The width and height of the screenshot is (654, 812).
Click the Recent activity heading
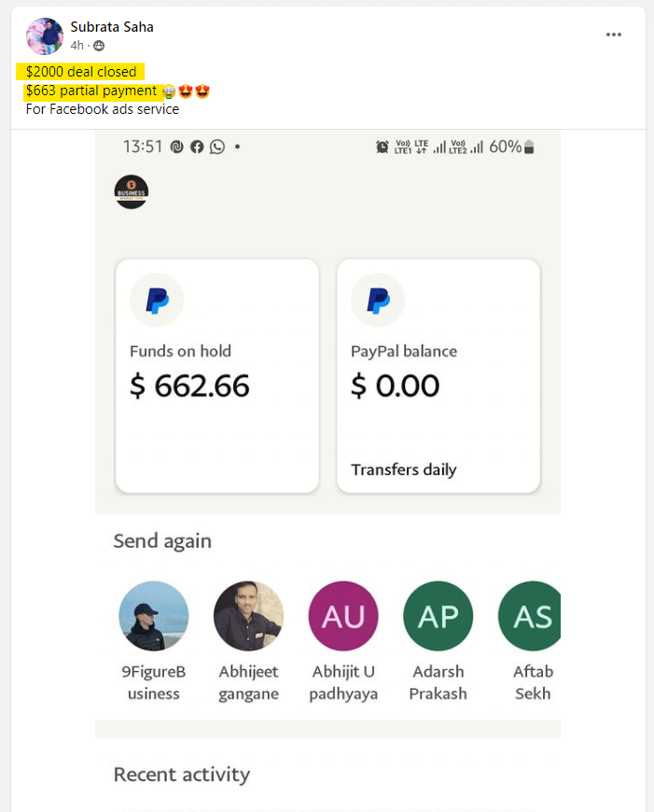point(182,775)
